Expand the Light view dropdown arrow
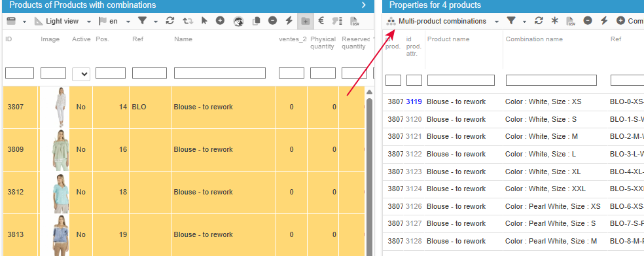 [89, 22]
